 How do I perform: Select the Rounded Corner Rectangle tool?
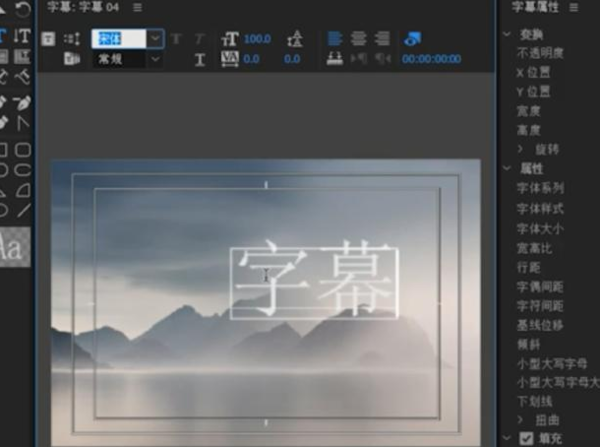23,150
